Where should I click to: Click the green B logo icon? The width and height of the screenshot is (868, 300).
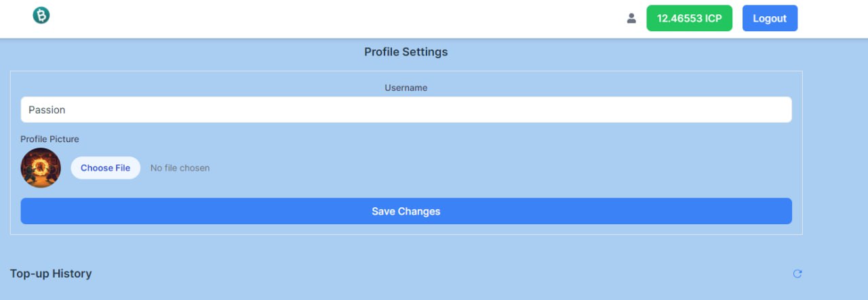pyautogui.click(x=41, y=16)
